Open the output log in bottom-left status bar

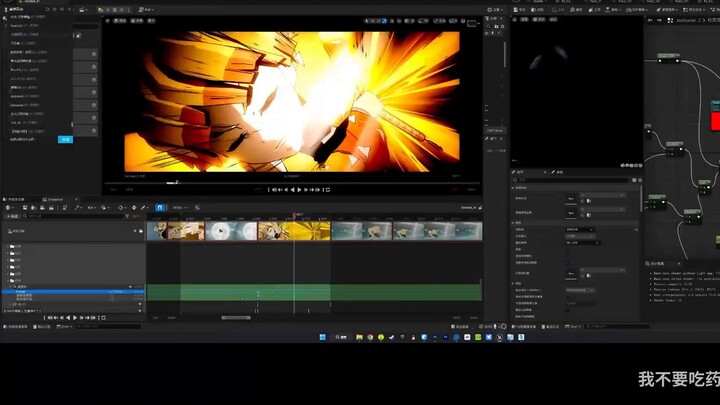41,326
